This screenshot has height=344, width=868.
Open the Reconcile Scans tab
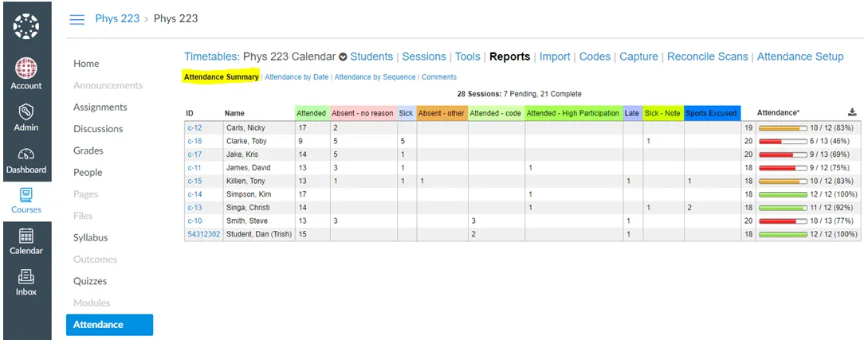pos(708,57)
